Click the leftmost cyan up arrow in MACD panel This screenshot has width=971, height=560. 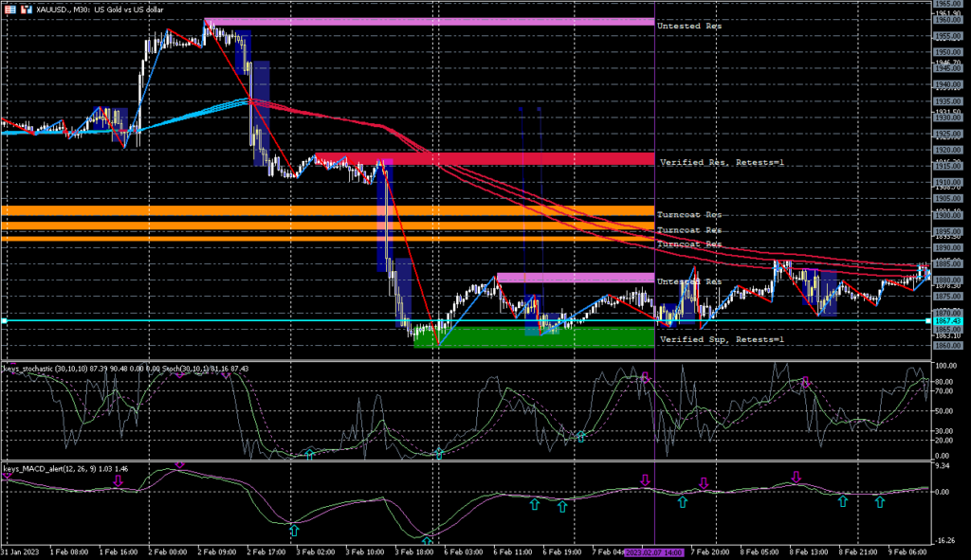coord(294,529)
